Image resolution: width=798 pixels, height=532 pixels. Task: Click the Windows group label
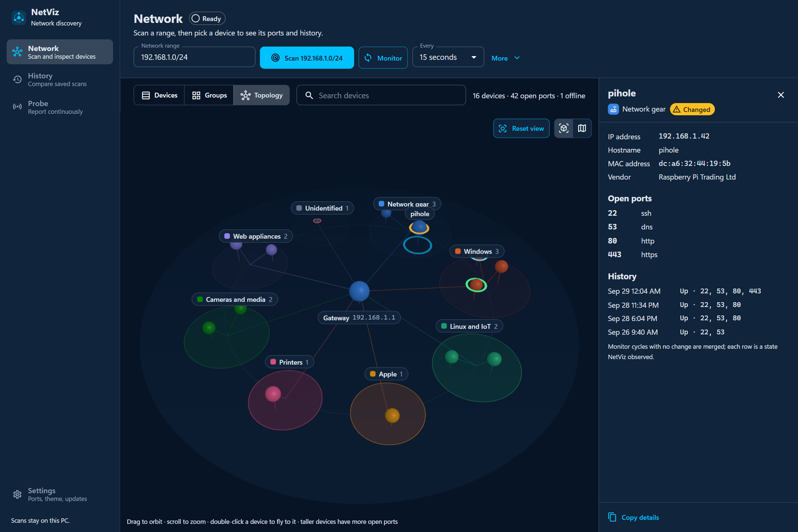coord(477,251)
